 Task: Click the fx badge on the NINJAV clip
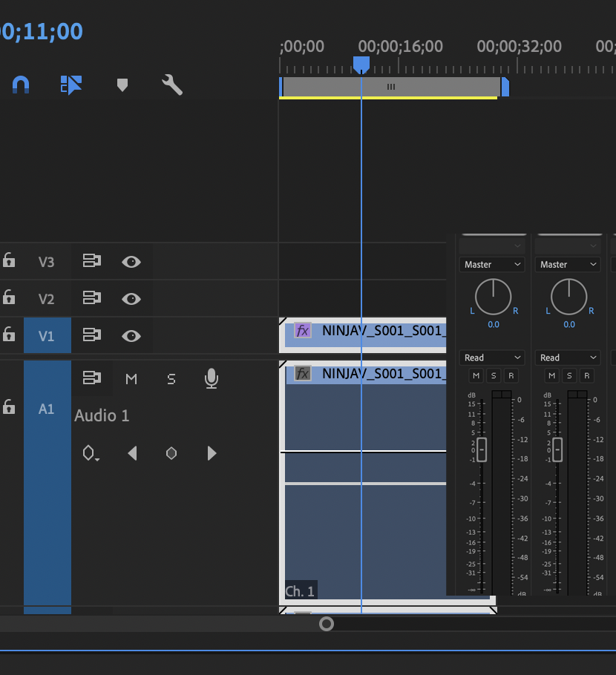point(301,332)
